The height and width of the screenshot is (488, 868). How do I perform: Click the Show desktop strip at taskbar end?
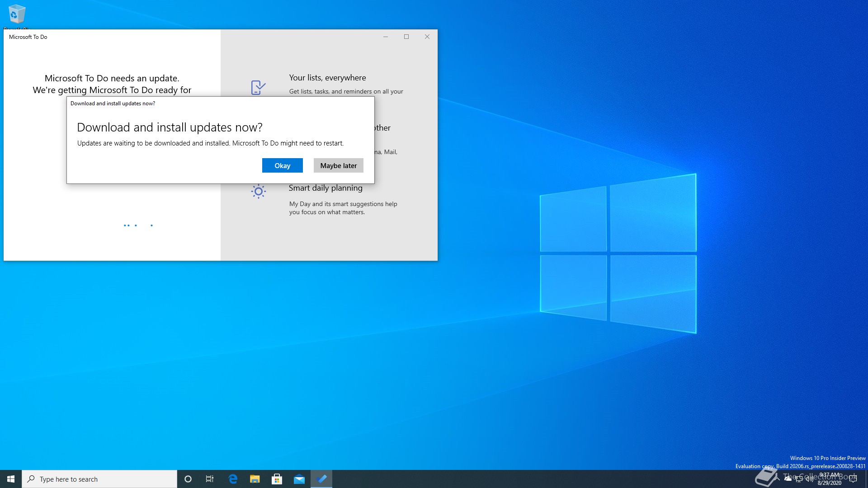[866, 479]
